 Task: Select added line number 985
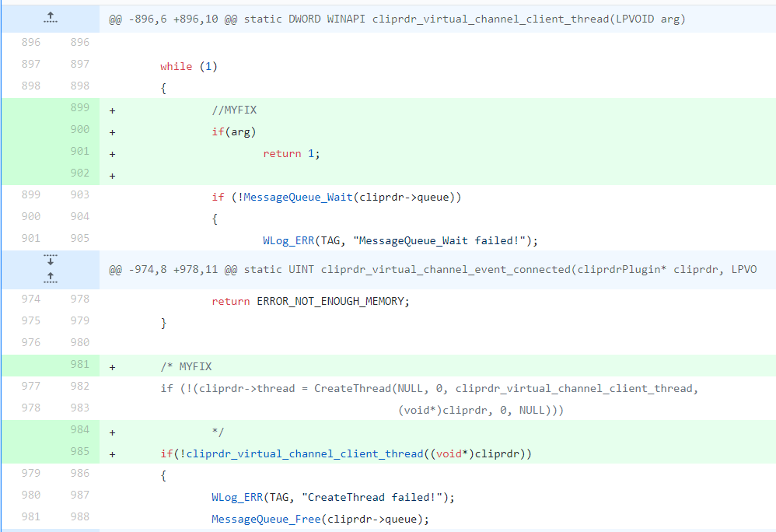(x=80, y=452)
